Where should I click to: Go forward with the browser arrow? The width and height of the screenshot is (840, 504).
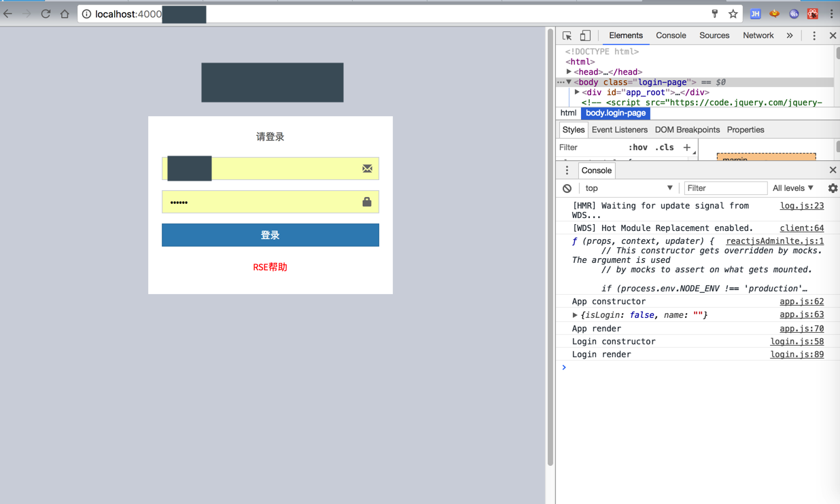tap(27, 14)
